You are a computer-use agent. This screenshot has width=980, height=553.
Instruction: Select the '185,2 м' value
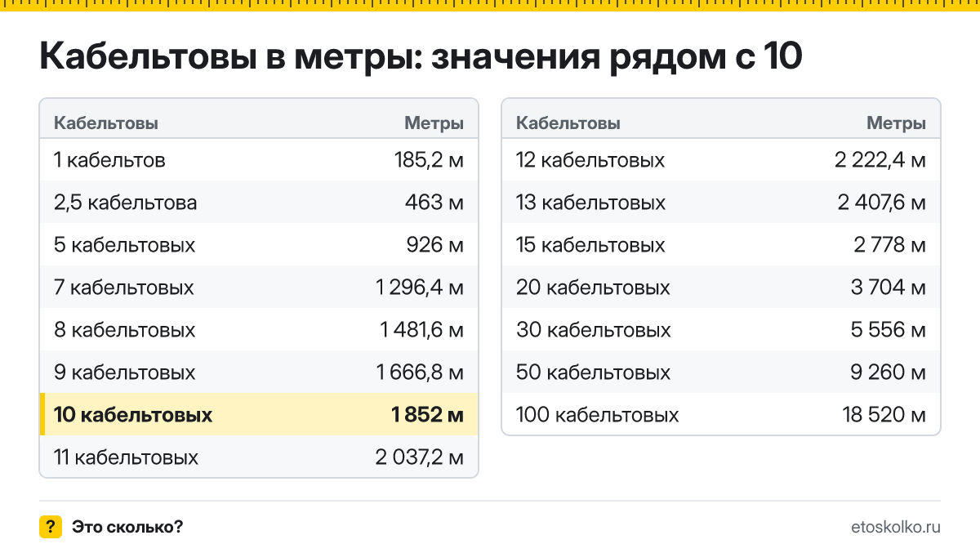click(429, 160)
